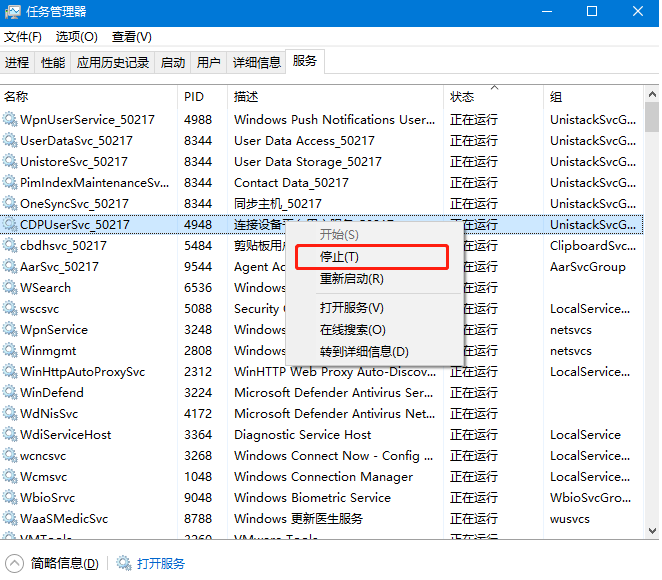Click the 简略信息(D) button

click(x=64, y=563)
